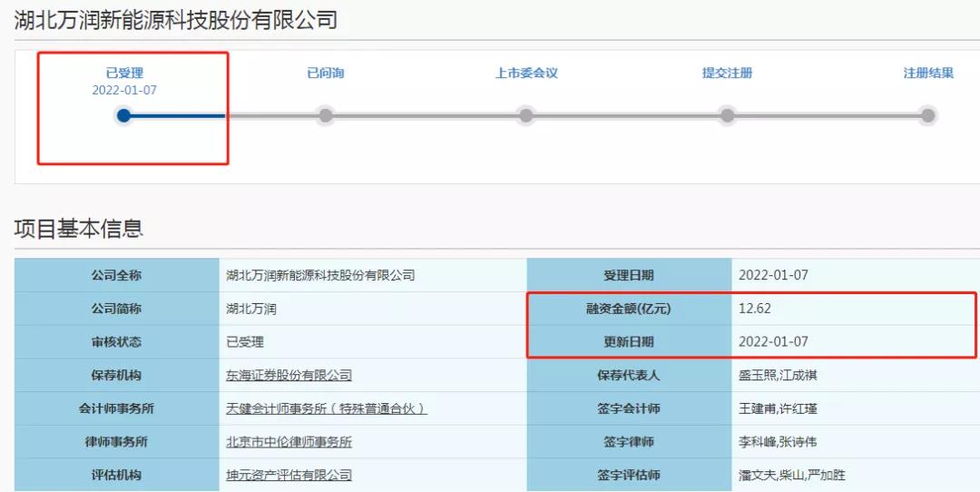Viewport: 980px width, 492px height.
Task: Click the date under the 已受理 stage
Action: click(x=124, y=90)
